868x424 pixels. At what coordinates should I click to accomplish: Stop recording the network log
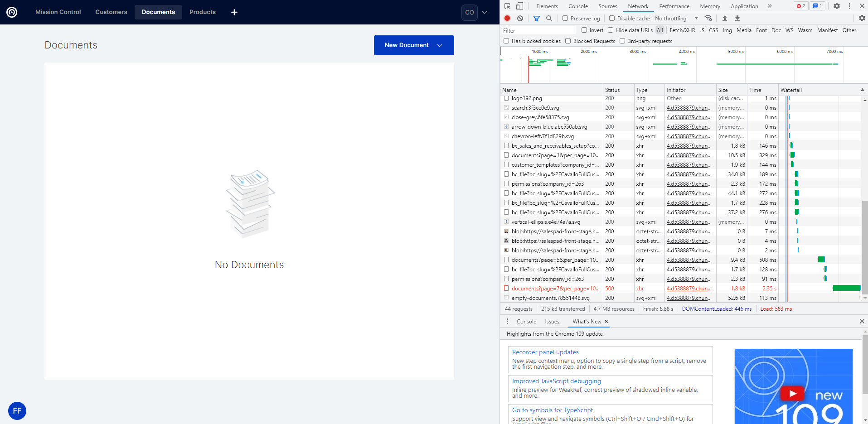pos(507,18)
